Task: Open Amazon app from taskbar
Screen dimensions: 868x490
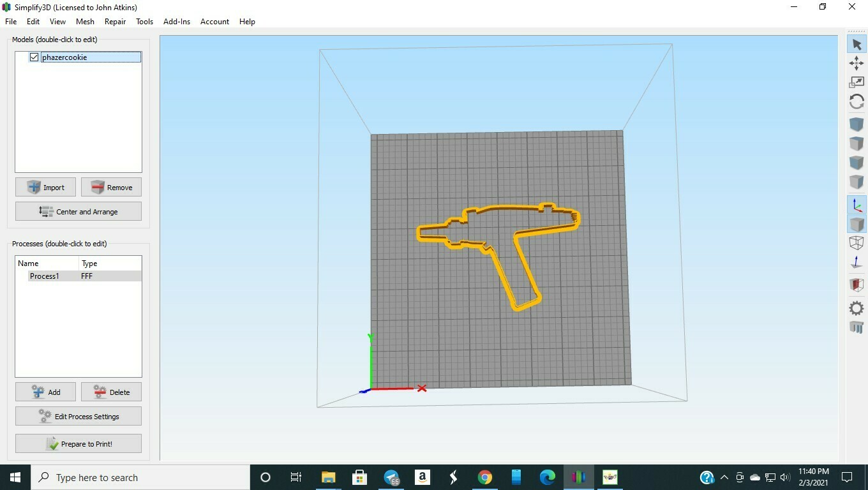Action: (x=422, y=477)
